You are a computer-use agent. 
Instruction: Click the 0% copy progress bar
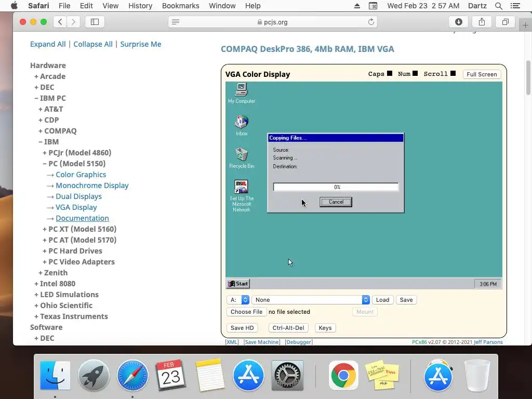pyautogui.click(x=336, y=187)
